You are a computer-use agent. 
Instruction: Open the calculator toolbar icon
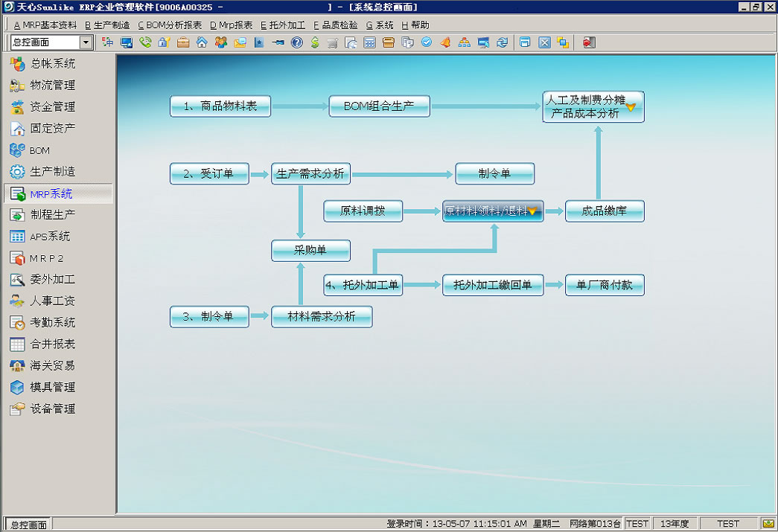(369, 42)
